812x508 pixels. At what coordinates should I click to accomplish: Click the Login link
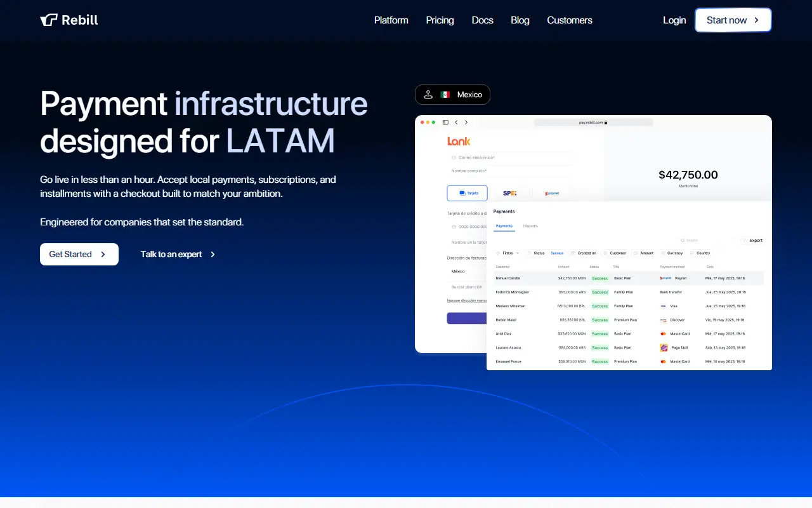(674, 20)
